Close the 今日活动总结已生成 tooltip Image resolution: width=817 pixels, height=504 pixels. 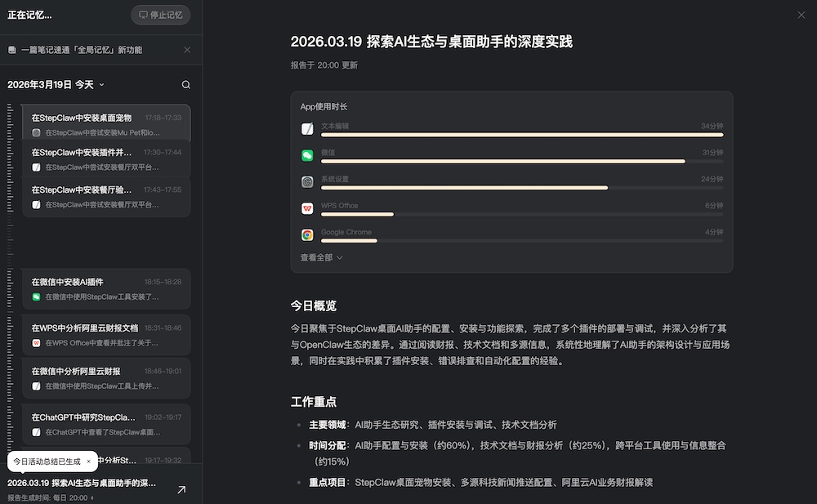click(88, 462)
